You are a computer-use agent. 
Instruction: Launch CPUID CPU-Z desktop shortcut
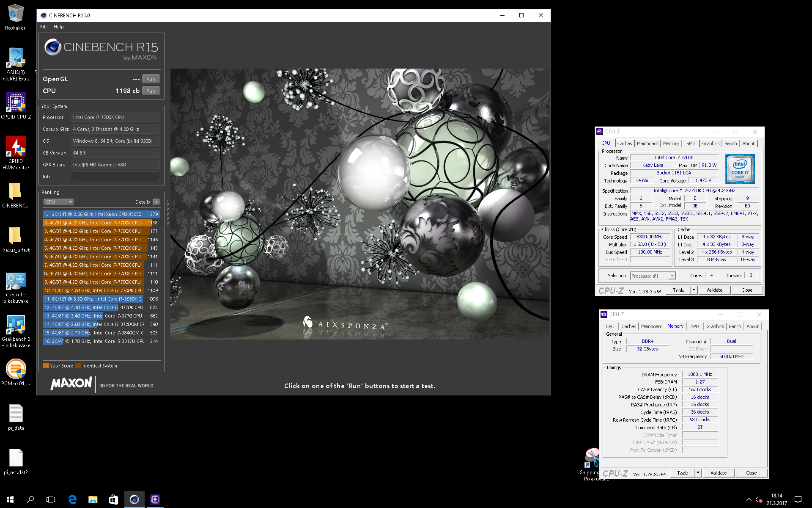[x=16, y=106]
